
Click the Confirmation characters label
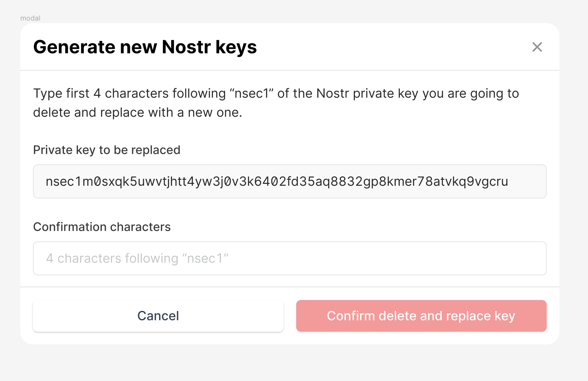[x=102, y=227]
